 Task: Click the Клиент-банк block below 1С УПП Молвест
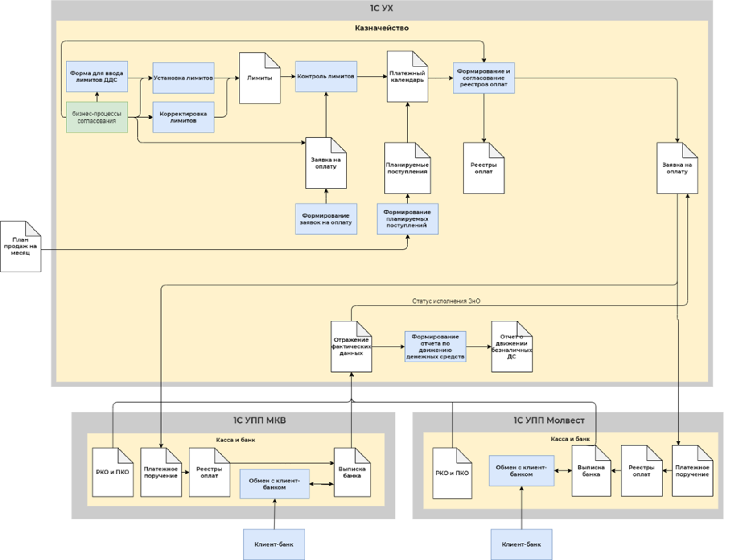pyautogui.click(x=522, y=544)
